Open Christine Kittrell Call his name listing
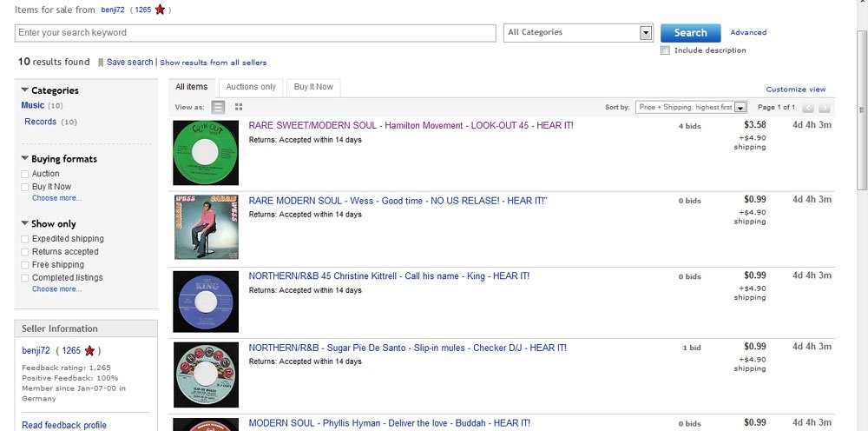Viewport: 868px width, 431px height. 389,275
